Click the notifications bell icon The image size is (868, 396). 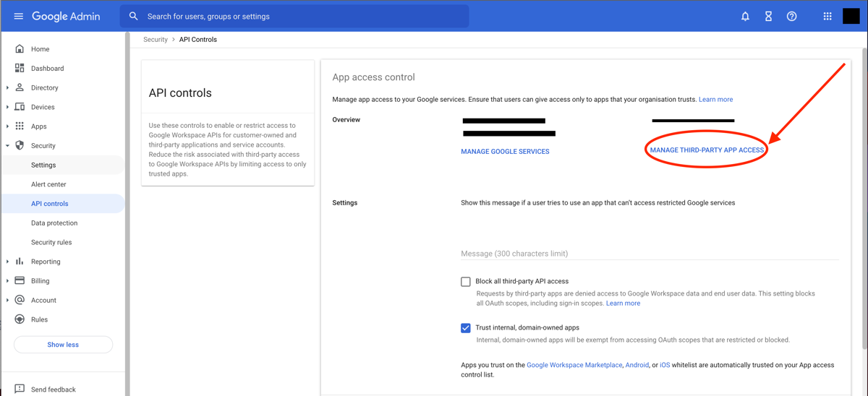point(745,16)
